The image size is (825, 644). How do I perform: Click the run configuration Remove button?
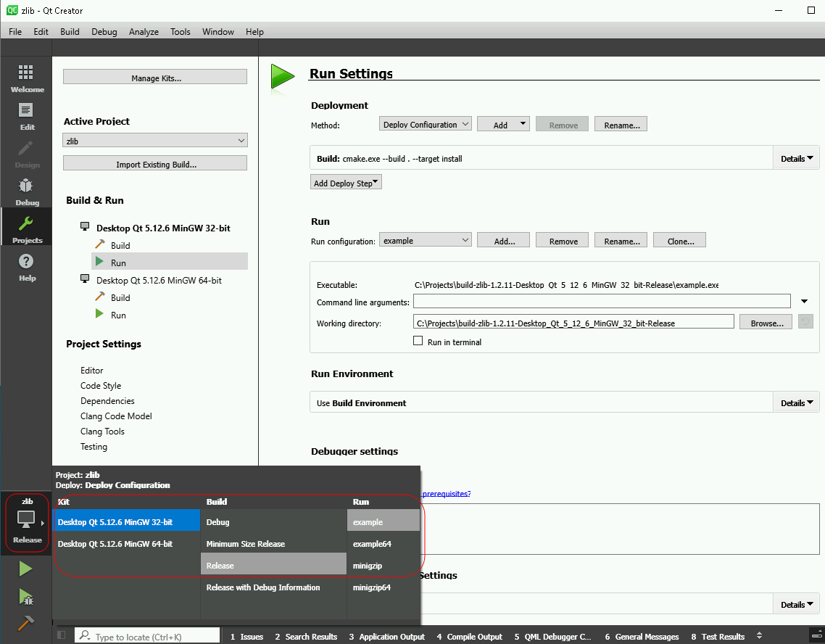563,241
